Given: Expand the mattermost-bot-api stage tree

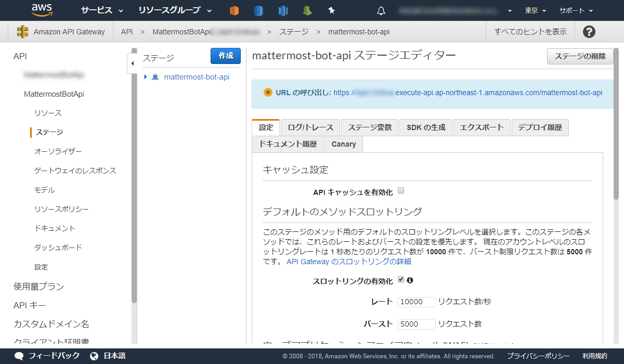Looking at the screenshot, I should 145,76.
